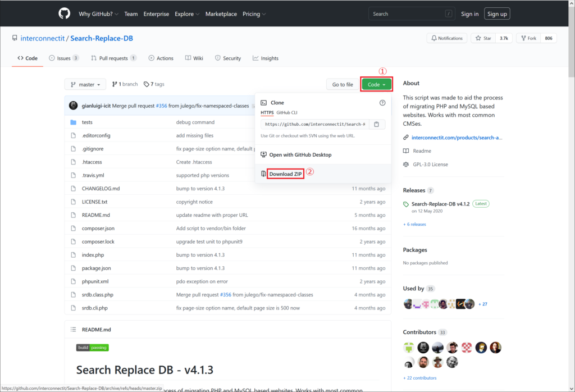Viewport: 575px width, 392px height.
Task: Open the .travis.yml file
Action: [x=93, y=175]
